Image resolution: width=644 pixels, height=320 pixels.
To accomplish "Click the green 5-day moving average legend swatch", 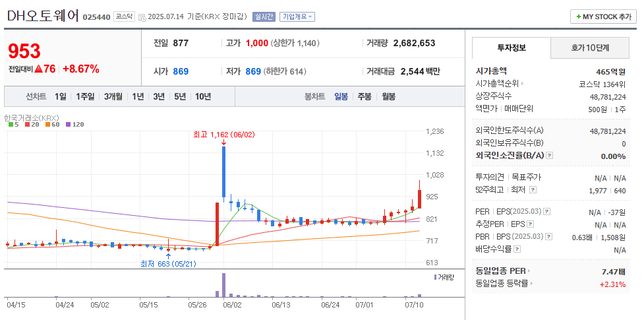I will 11,124.
